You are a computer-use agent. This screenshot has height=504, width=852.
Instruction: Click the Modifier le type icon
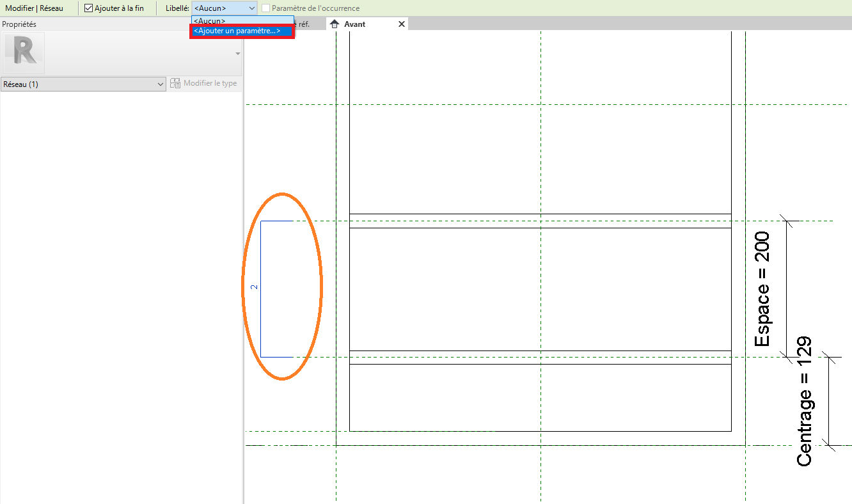pyautogui.click(x=176, y=84)
